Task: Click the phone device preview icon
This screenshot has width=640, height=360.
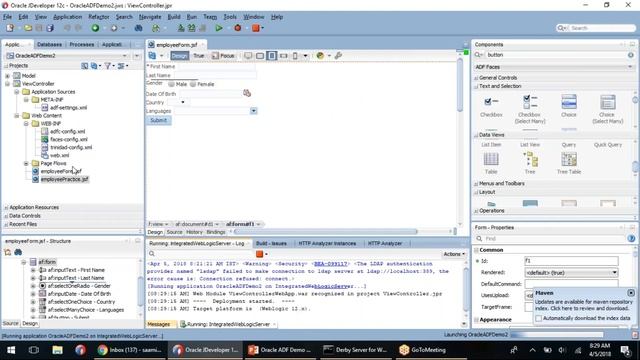Action: [x=295, y=56]
